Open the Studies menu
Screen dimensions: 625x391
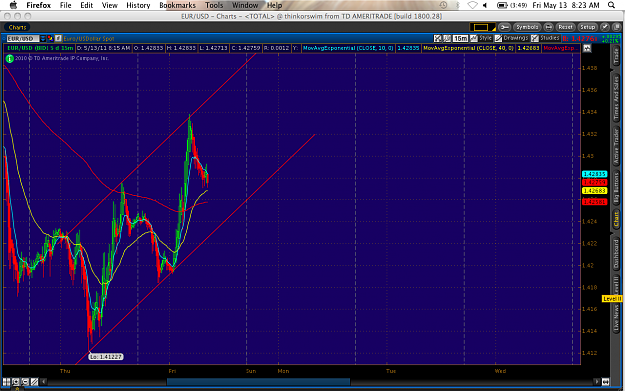point(545,38)
